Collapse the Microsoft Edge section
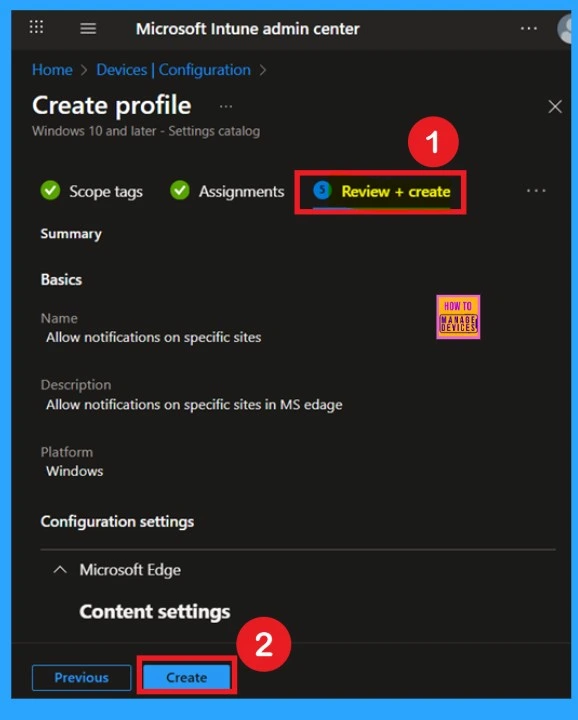 pos(60,570)
